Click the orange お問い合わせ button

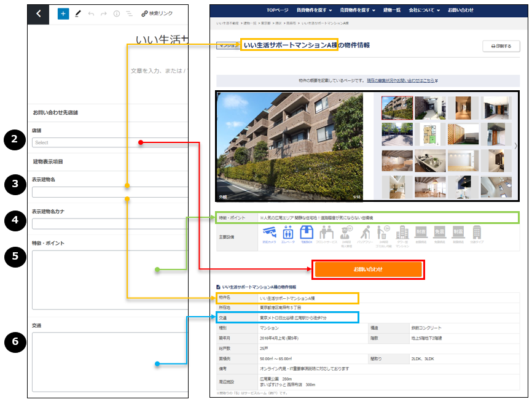tap(367, 269)
